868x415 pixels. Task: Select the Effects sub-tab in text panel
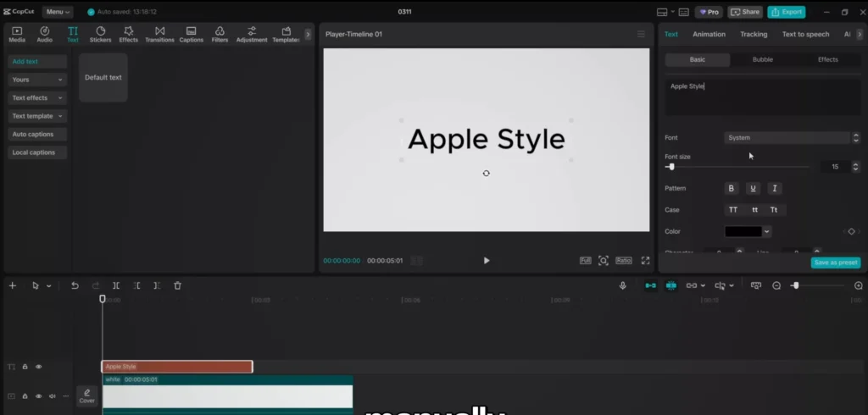[x=827, y=60]
